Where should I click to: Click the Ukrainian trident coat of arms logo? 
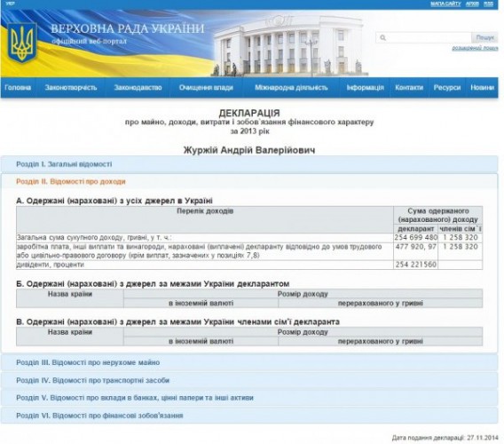[x=22, y=44]
